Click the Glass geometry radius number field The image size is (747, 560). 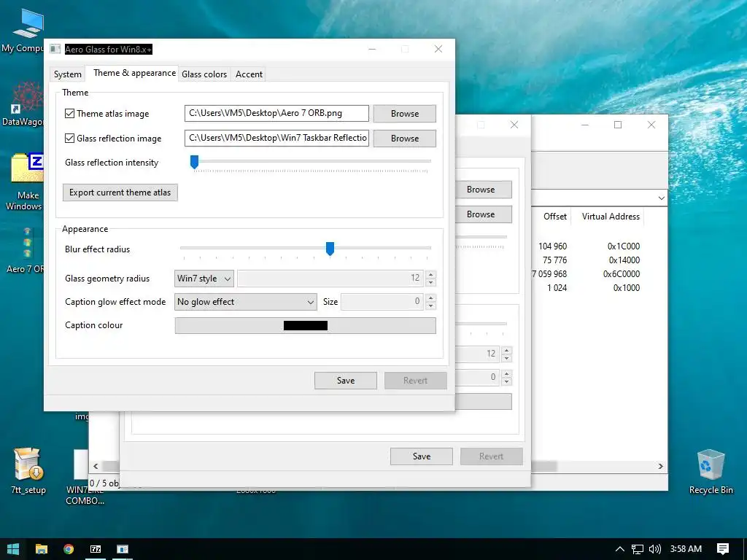[x=331, y=278]
